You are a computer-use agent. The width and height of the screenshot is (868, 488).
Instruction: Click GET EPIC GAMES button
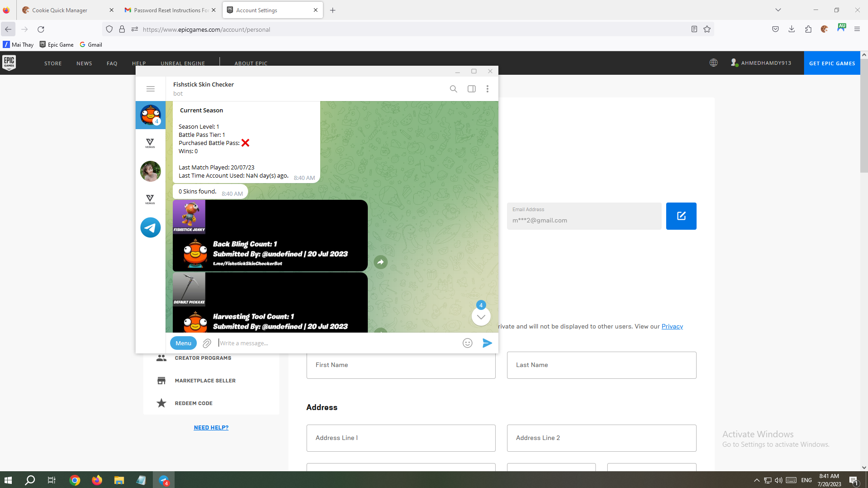click(832, 63)
